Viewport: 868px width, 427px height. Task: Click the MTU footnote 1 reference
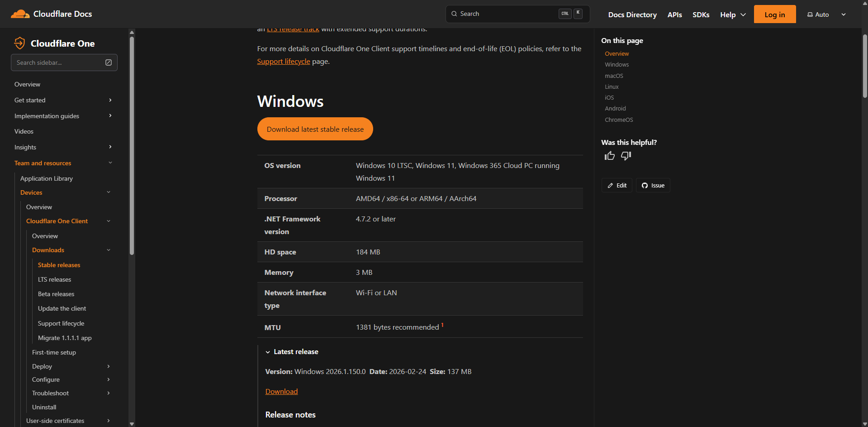click(442, 325)
